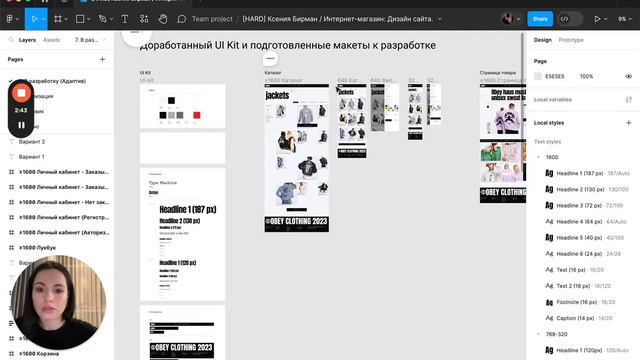
Task: Switch to the Prototype tab
Action: tap(571, 40)
